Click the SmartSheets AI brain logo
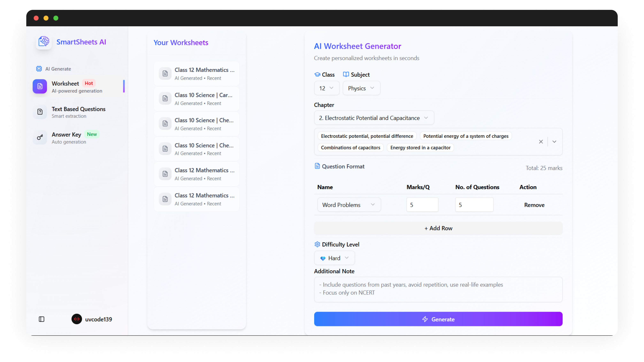644x362 pixels. pos(44,42)
